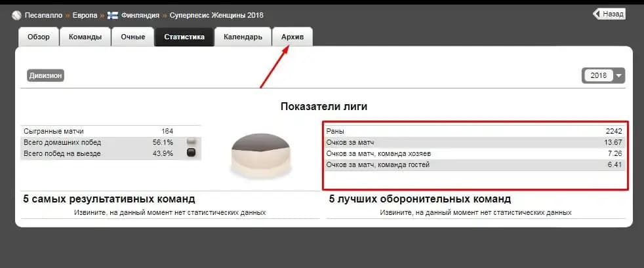Click the Сыгранные матчи row label
This screenshot has height=268, width=644.
coord(54,131)
